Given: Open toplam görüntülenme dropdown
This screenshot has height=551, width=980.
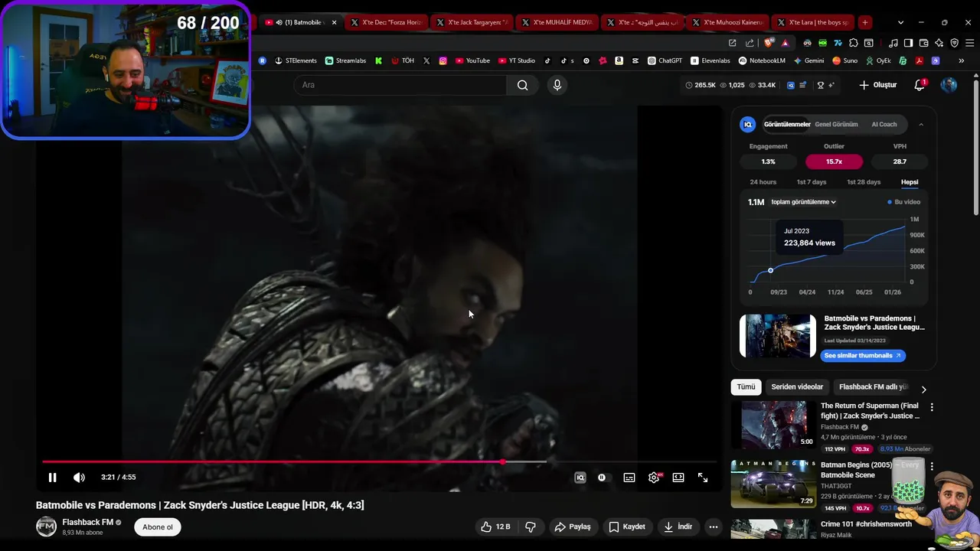Looking at the screenshot, I should pyautogui.click(x=803, y=202).
